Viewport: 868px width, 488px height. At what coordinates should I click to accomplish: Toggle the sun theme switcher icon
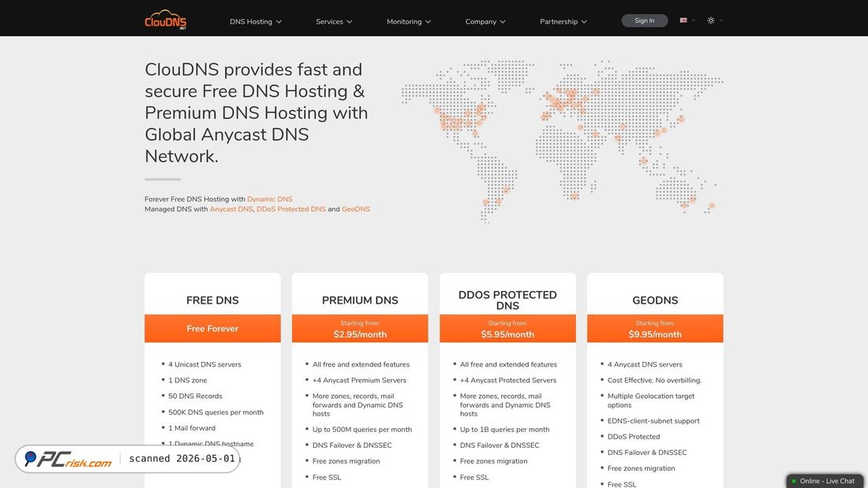click(711, 20)
